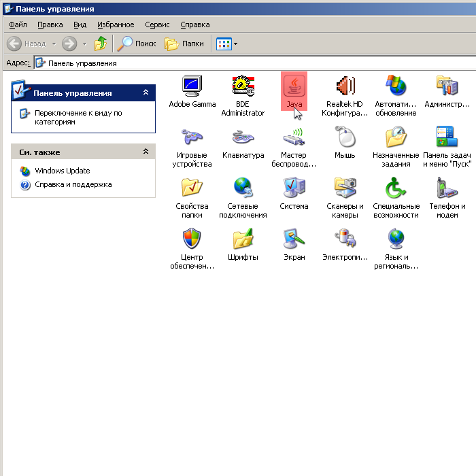Screen dimensions: 476x476
Task: Open Realtek HD audio configuration
Action: [345, 96]
